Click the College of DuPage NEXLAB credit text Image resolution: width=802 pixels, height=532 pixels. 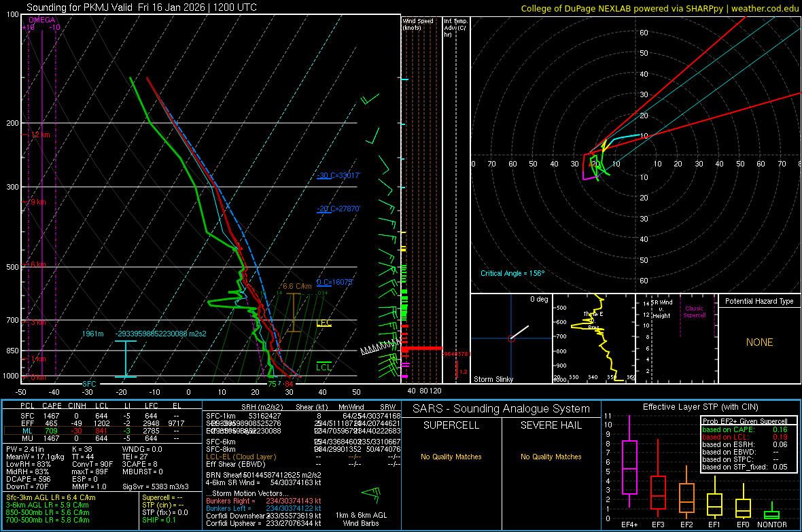(x=660, y=8)
